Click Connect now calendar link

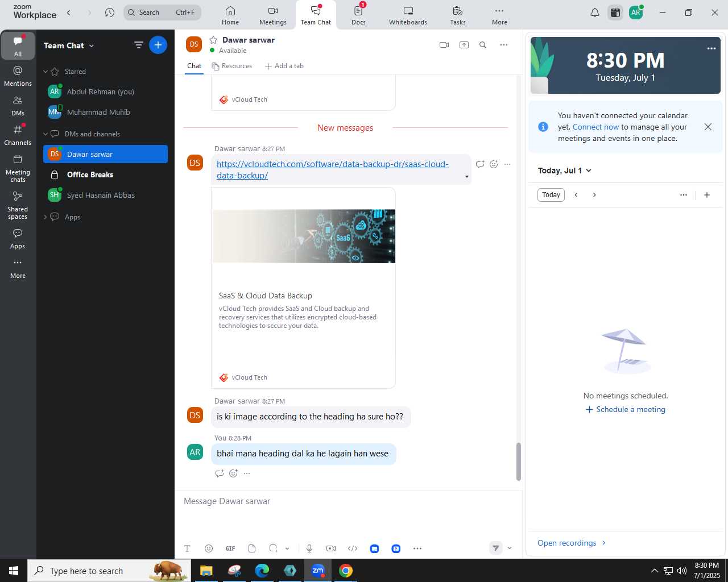[x=595, y=127]
